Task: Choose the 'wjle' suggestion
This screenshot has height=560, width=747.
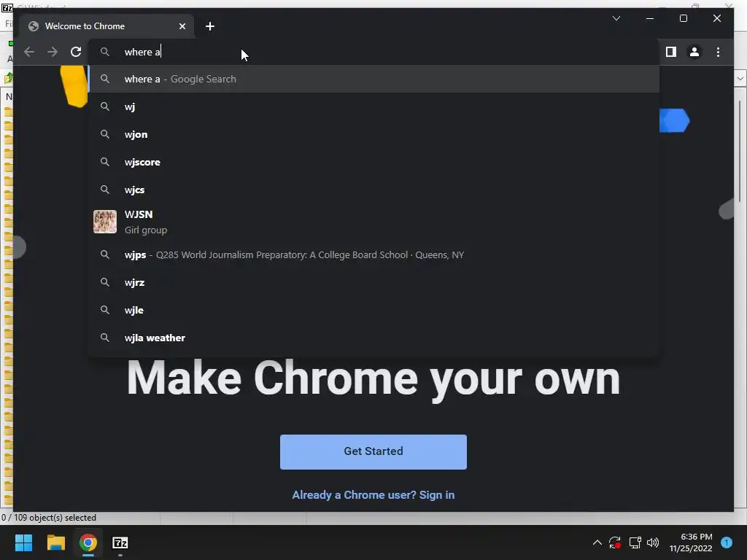Action: click(374, 310)
